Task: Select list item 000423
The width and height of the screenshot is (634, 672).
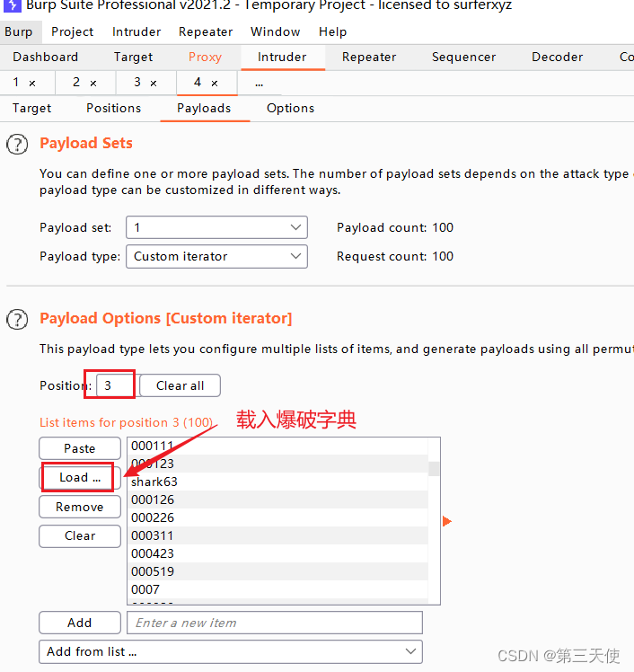Action: (277, 553)
